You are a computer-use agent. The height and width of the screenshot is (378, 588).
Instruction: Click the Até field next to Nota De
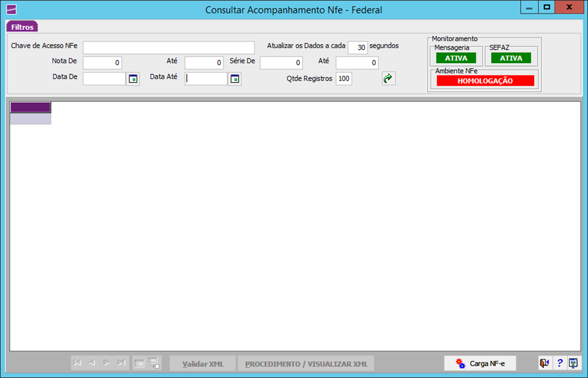tap(204, 63)
